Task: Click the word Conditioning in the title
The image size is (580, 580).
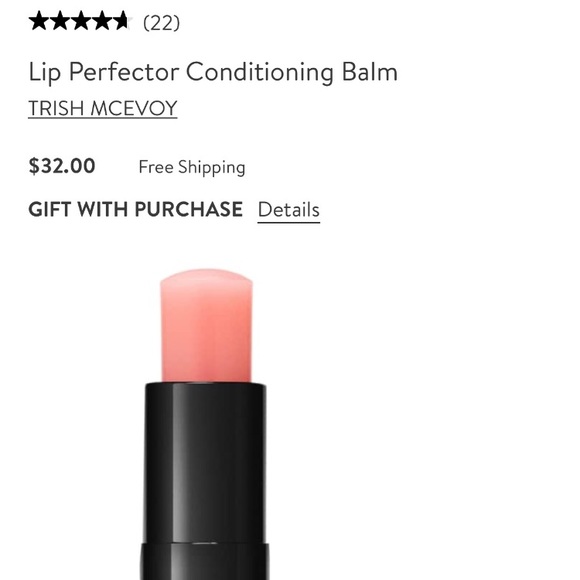Action: [260, 72]
